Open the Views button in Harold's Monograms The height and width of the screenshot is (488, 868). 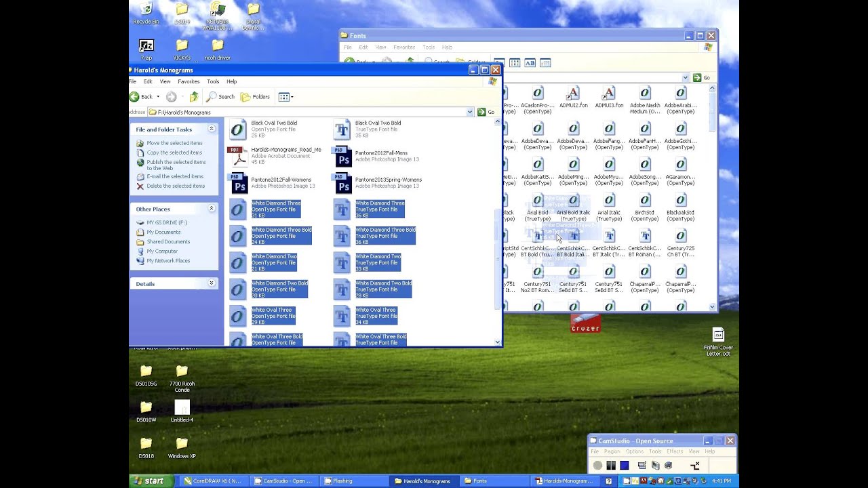(x=285, y=97)
